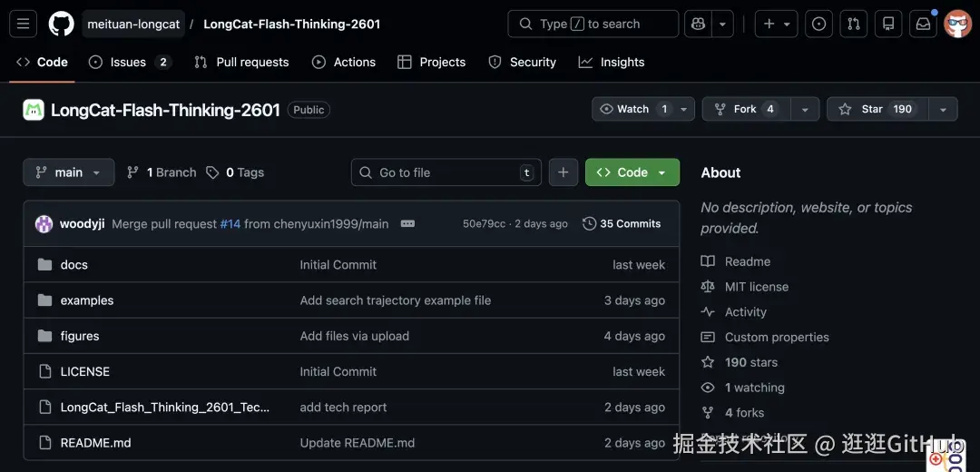Switch to the Pull requests tab
Image resolution: width=980 pixels, height=472 pixels.
pos(241,62)
